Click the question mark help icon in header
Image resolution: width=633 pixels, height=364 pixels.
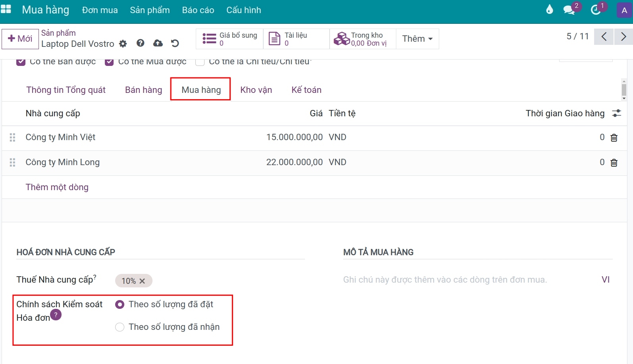(x=140, y=43)
